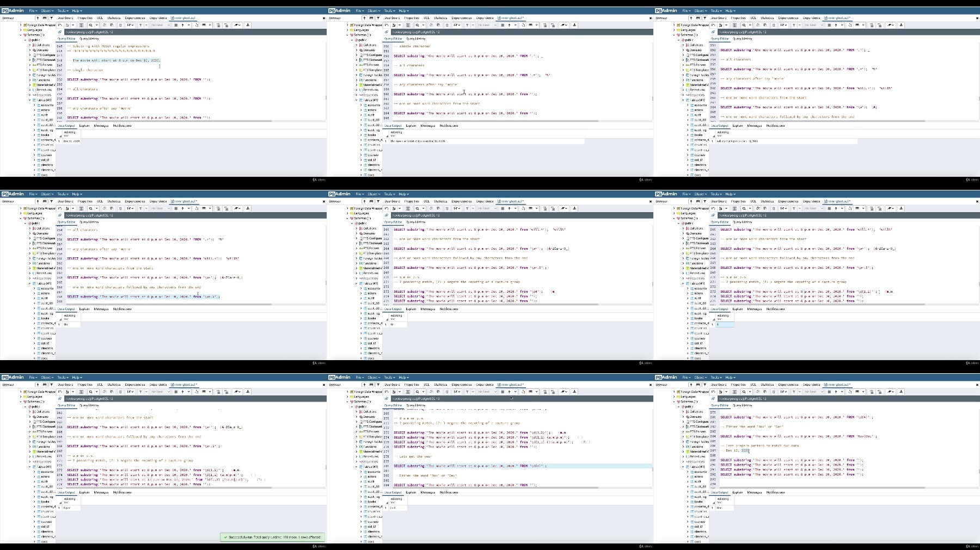Click Paste icon in top-center frame toolbar

(438, 25)
